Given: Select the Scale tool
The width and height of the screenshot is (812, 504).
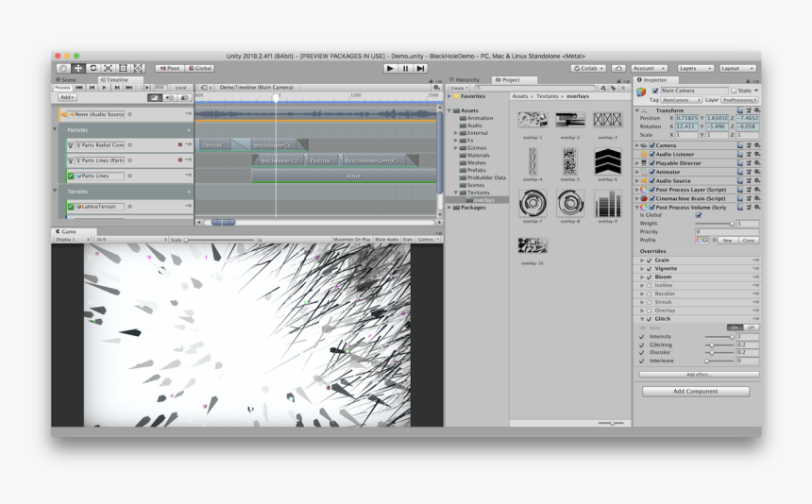Looking at the screenshot, I should coord(108,68).
